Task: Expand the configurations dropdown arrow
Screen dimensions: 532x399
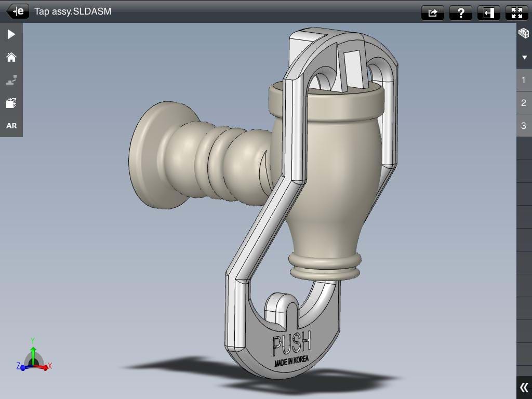Action: [x=524, y=57]
